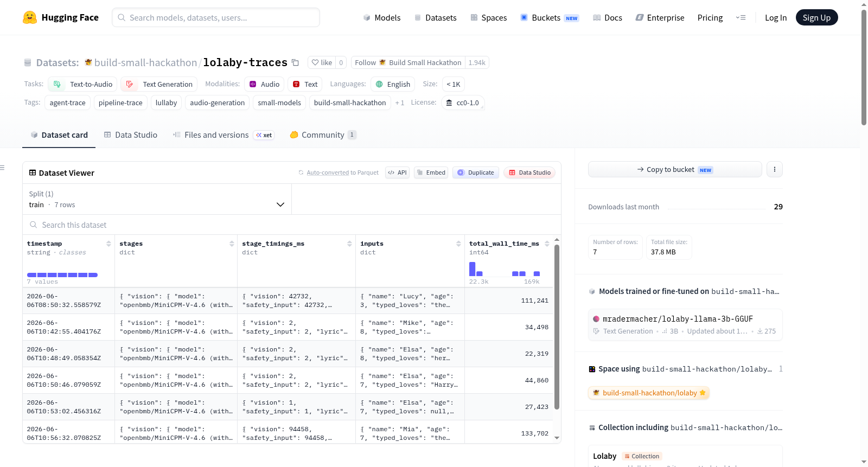Click the first total_wall_time_ms histogram bar
This screenshot has height=467, width=868.
(x=472, y=268)
